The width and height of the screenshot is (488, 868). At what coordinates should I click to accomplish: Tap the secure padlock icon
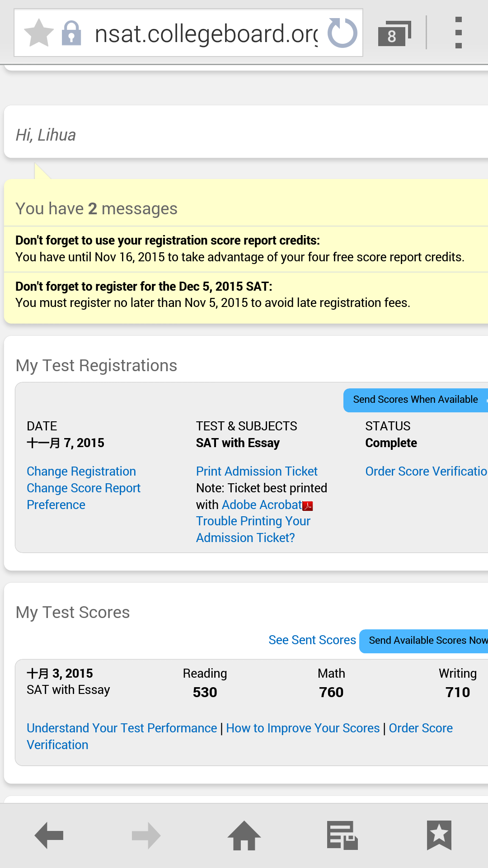point(71,33)
